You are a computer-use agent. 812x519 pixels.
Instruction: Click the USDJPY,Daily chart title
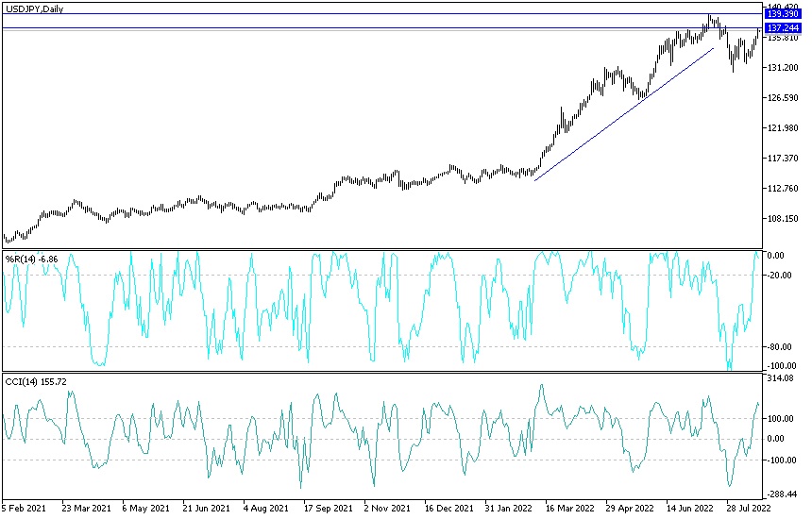[34, 8]
